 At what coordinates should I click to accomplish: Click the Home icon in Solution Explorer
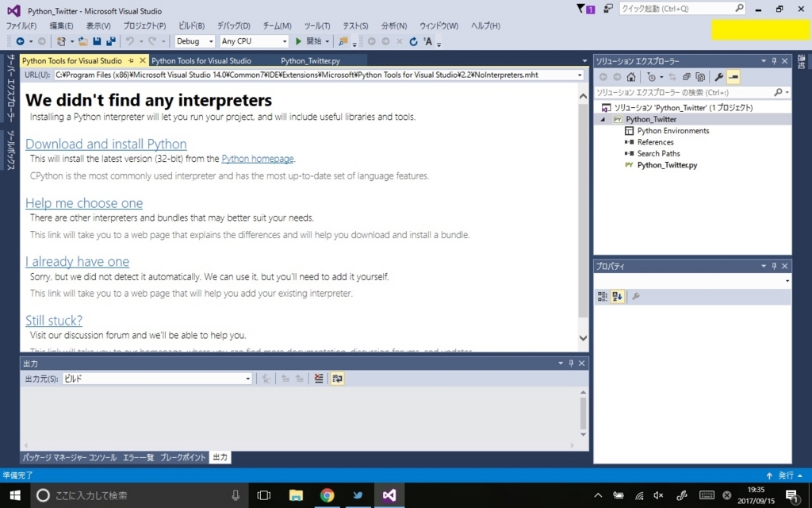click(x=630, y=77)
